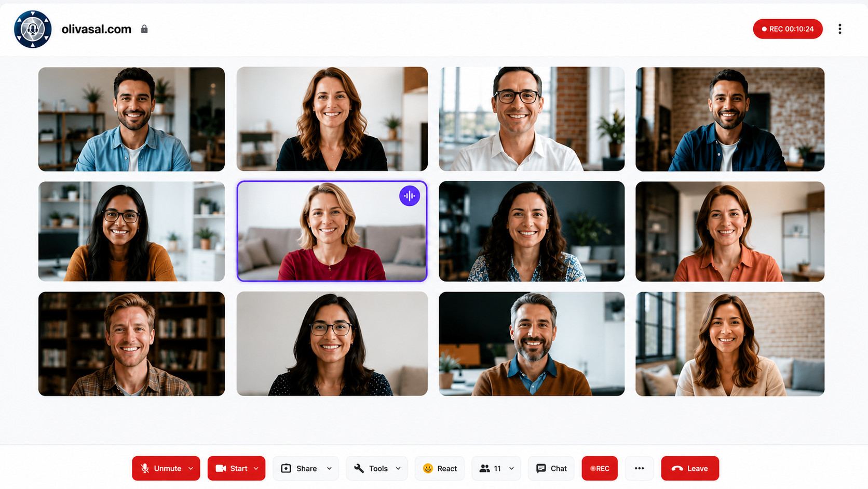Click the active speaker audio wave icon

click(410, 196)
